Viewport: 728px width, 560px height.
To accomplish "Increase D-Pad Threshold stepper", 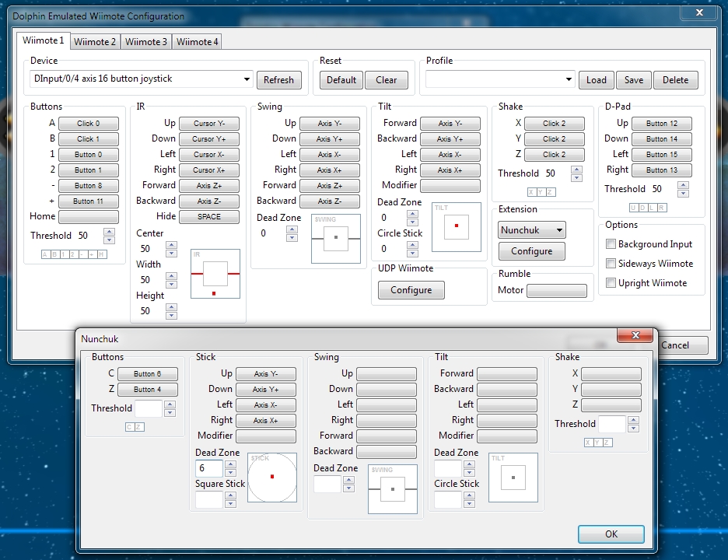I will click(x=683, y=185).
